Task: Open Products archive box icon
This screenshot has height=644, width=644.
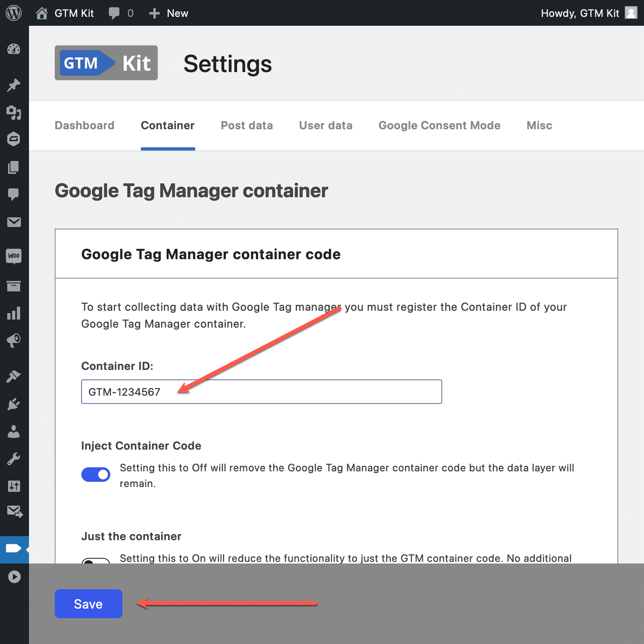Action: pyautogui.click(x=14, y=286)
